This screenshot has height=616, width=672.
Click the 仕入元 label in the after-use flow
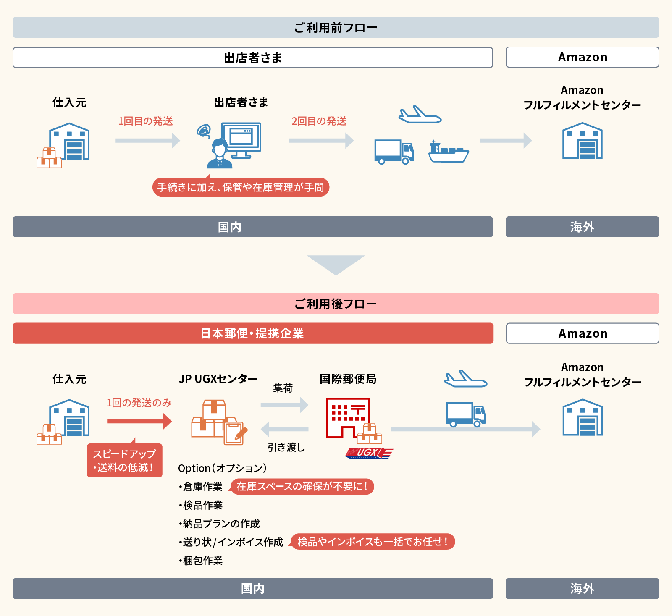coord(69,379)
